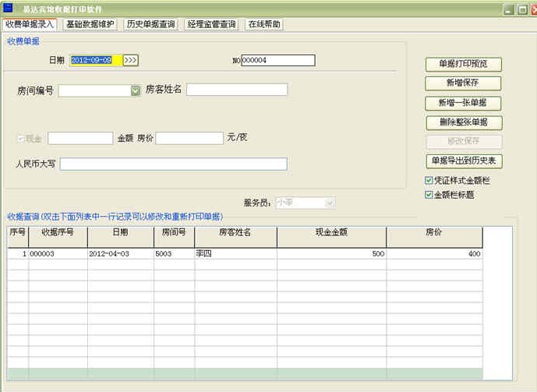Select the 在线帮助 tab
The image size is (537, 392).
pos(263,25)
